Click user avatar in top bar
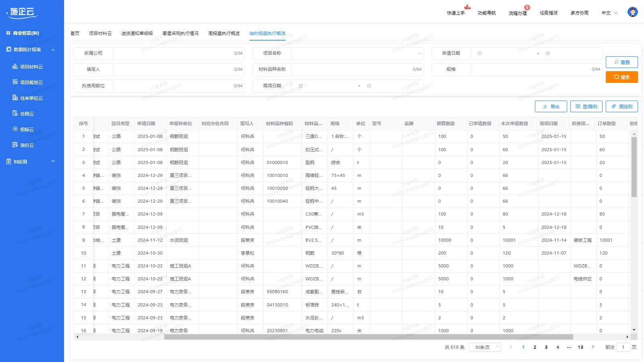Image resolution: width=644 pixels, height=362 pixels. [x=632, y=12]
